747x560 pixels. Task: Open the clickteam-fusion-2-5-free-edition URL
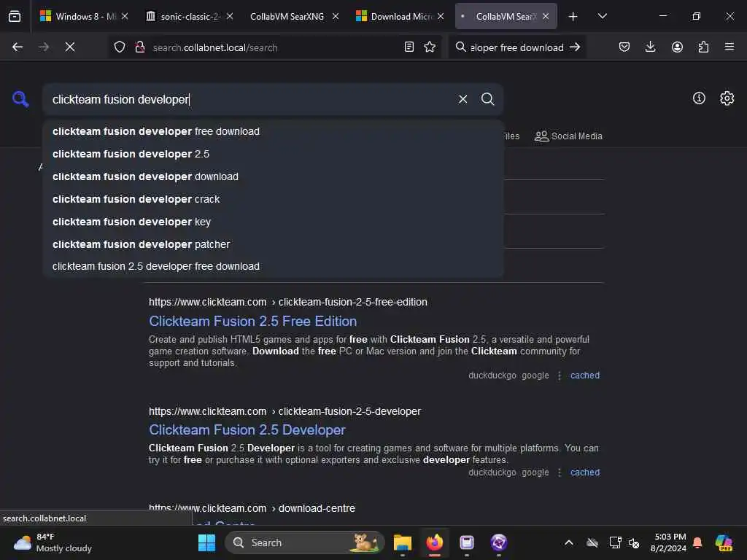[287, 302]
